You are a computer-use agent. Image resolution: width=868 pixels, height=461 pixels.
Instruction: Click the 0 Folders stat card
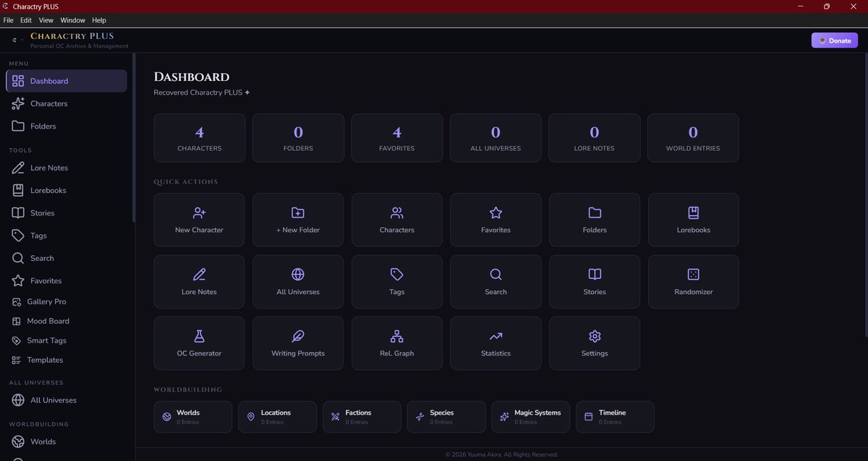coord(298,137)
